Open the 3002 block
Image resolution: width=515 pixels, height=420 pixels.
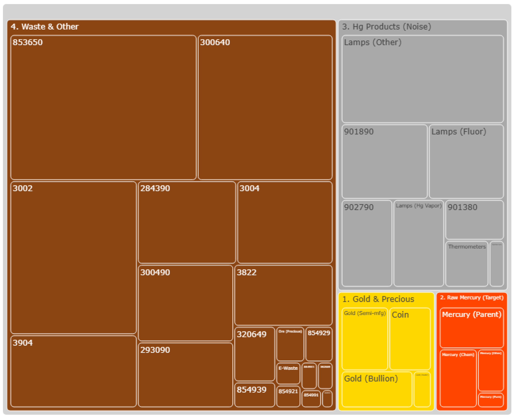(73, 258)
